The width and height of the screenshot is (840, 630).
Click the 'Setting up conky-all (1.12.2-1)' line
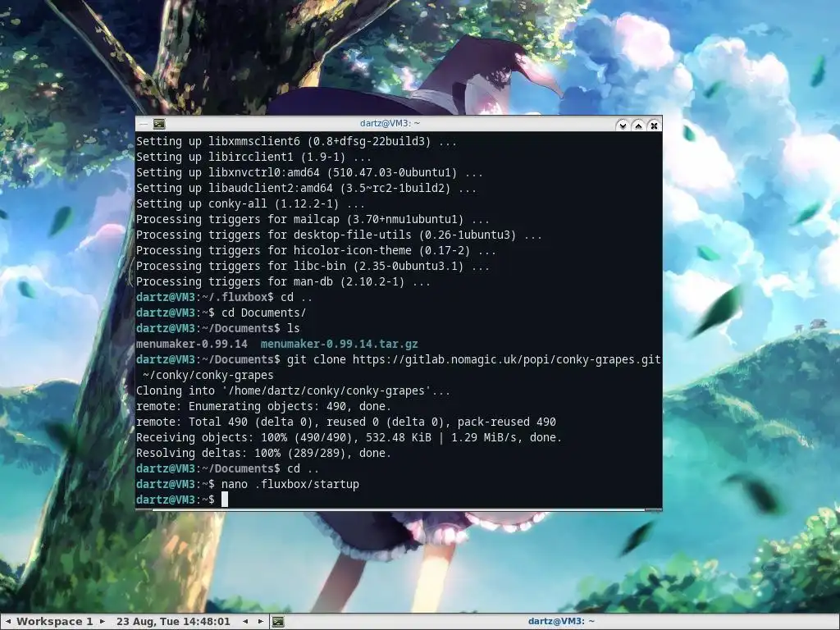point(250,204)
